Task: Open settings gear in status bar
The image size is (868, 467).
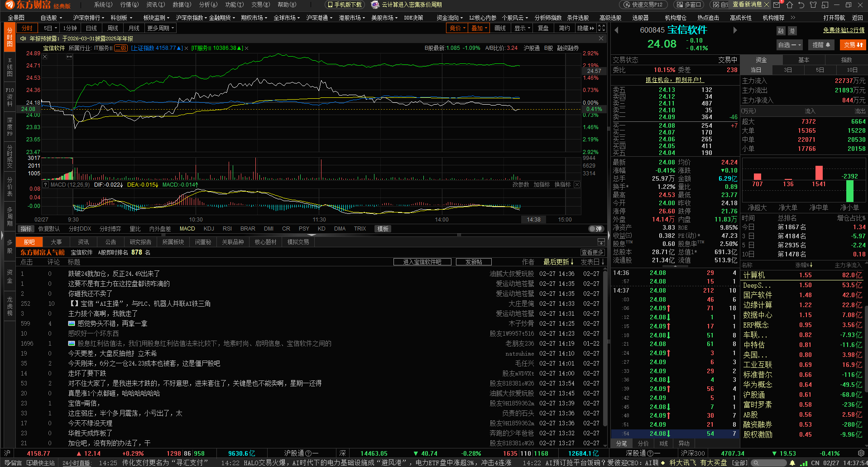Action: pyautogui.click(x=861, y=453)
